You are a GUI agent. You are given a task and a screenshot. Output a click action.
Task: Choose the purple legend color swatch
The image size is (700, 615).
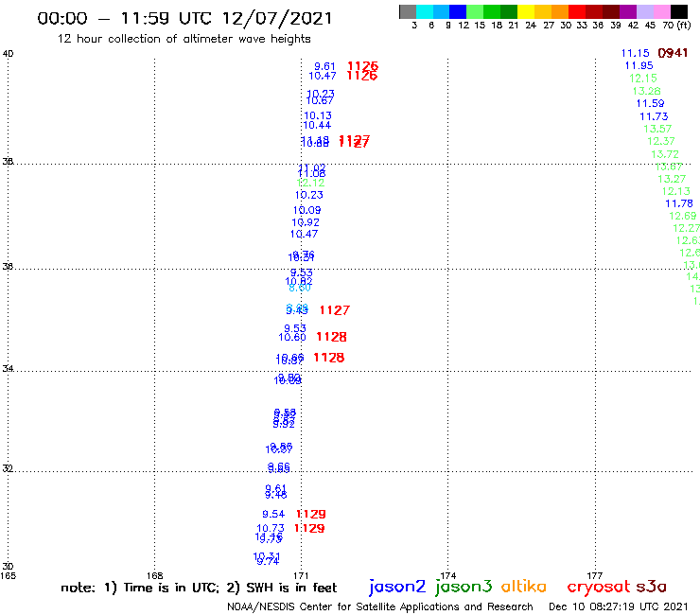coord(628,11)
